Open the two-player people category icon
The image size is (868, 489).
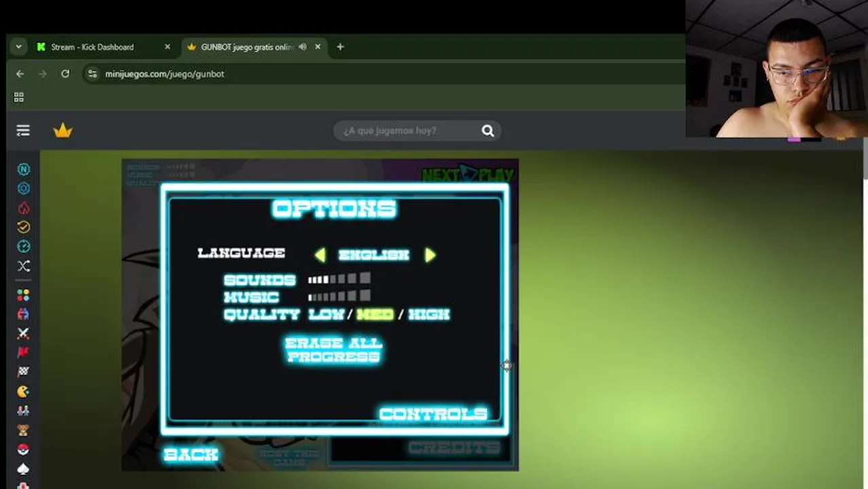23,410
